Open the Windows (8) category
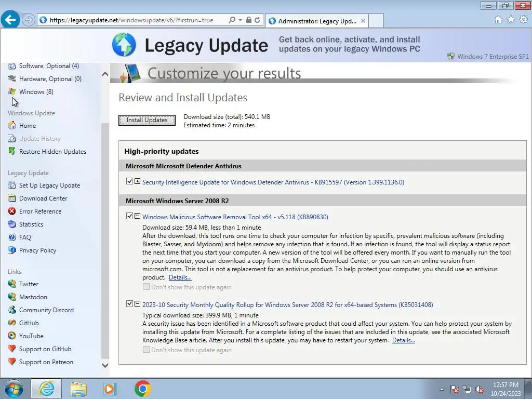Image resolution: width=532 pixels, height=399 pixels. point(36,91)
